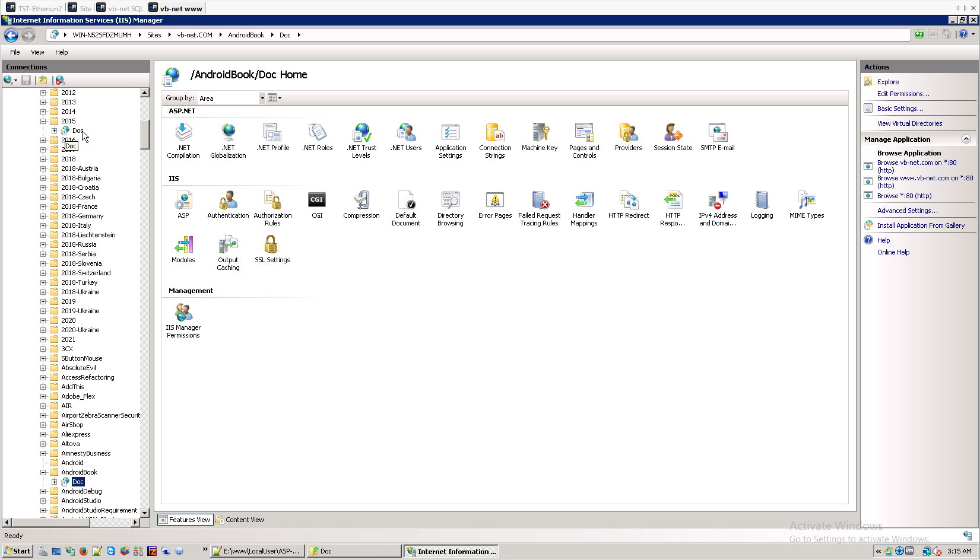Open Connection Strings feature
Screen dimensions: 980x560
[x=495, y=141]
